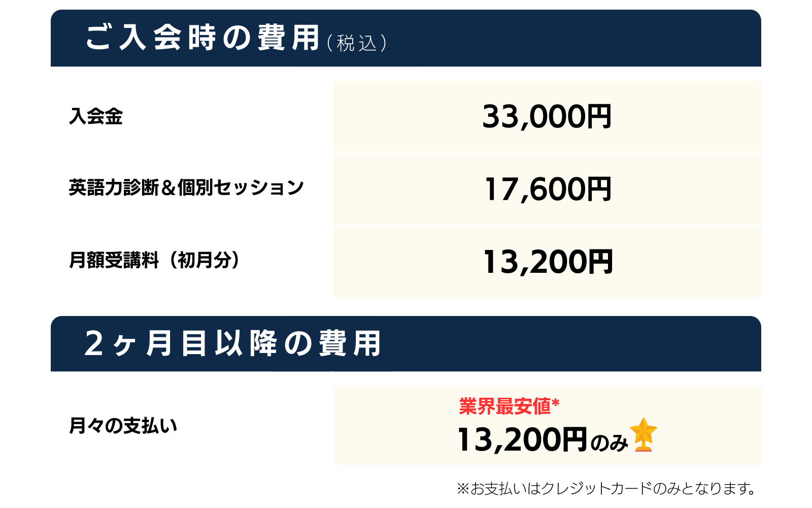Select the 17,600円 price
Image resolution: width=812 pixels, height=508 pixels.
[x=548, y=189]
